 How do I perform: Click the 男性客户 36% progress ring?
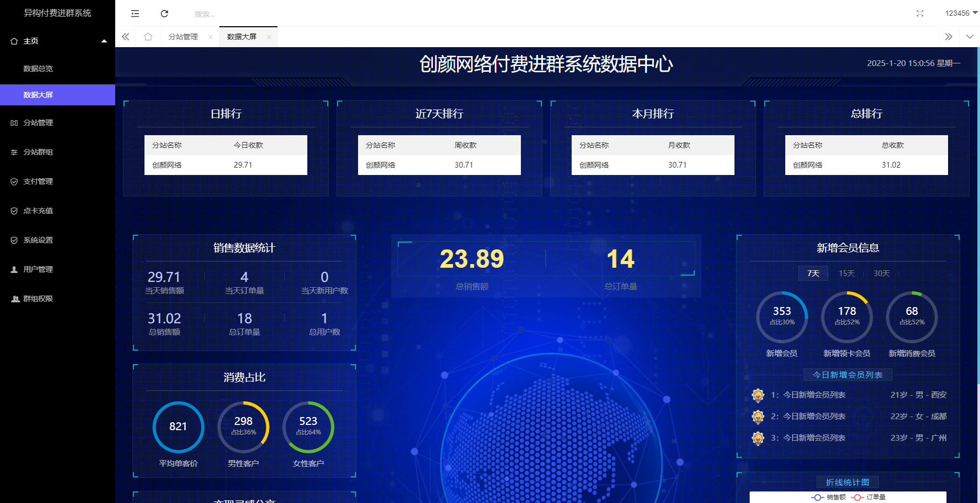pyautogui.click(x=243, y=427)
